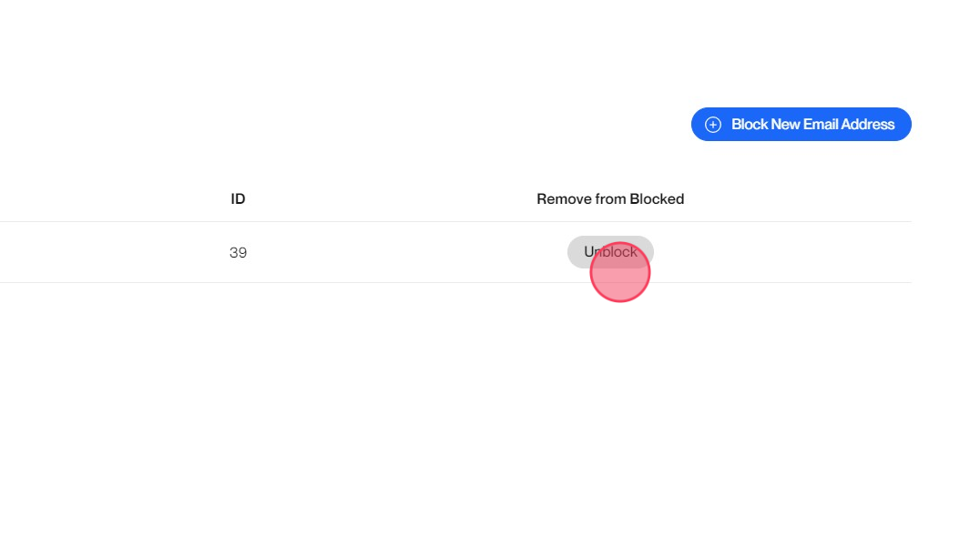The image size is (980, 547).
Task: Open the block new email dialog
Action: (801, 125)
